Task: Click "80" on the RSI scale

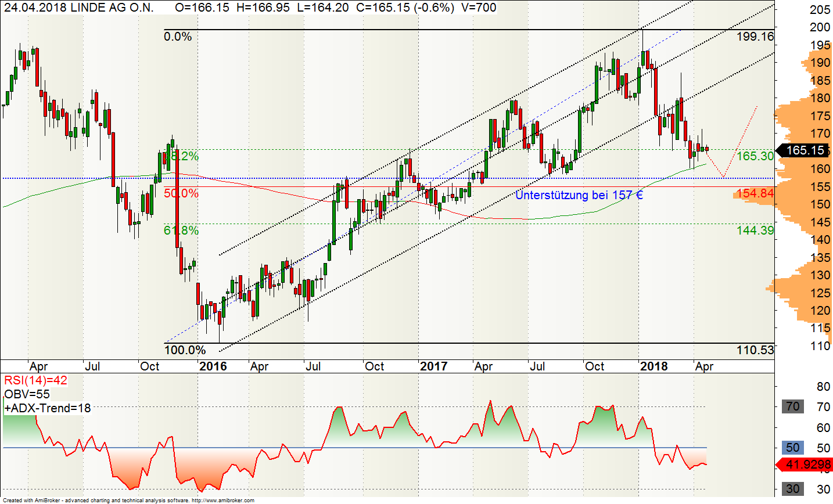Action: click(823, 387)
